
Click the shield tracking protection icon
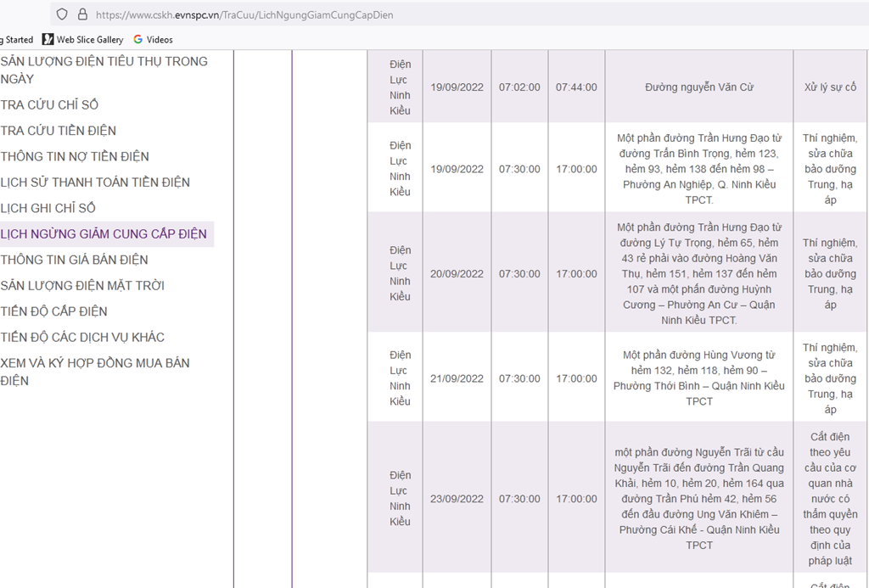(62, 14)
